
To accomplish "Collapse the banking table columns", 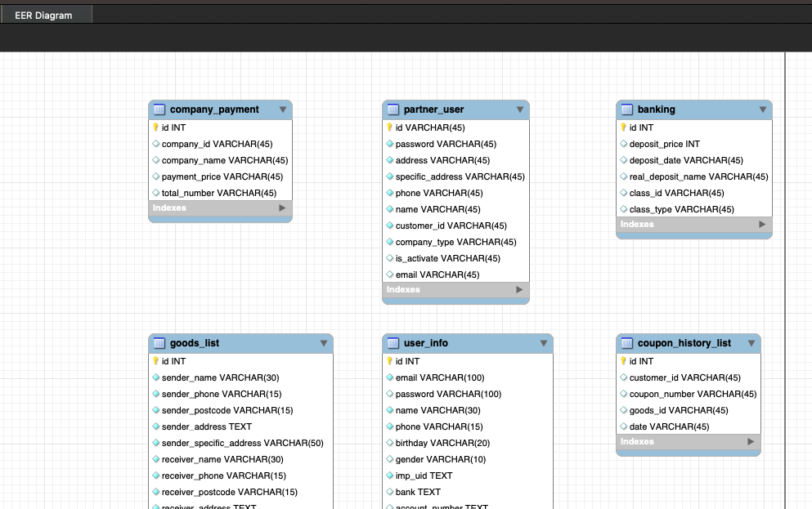I will (762, 109).
